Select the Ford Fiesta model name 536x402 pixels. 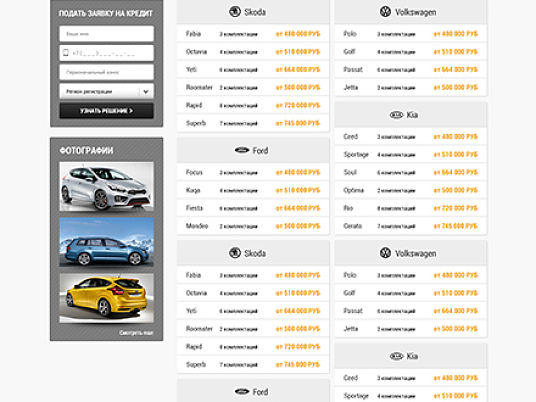194,208
